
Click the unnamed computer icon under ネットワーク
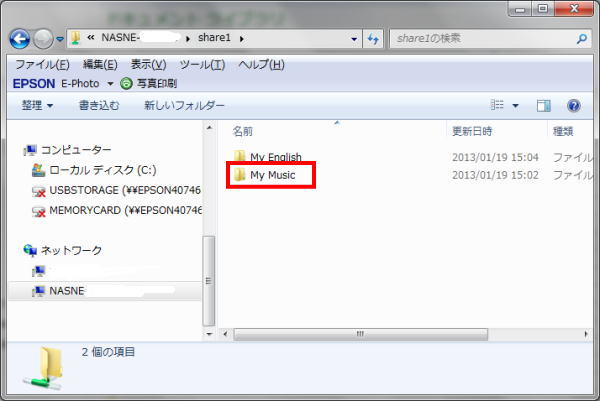[38, 271]
